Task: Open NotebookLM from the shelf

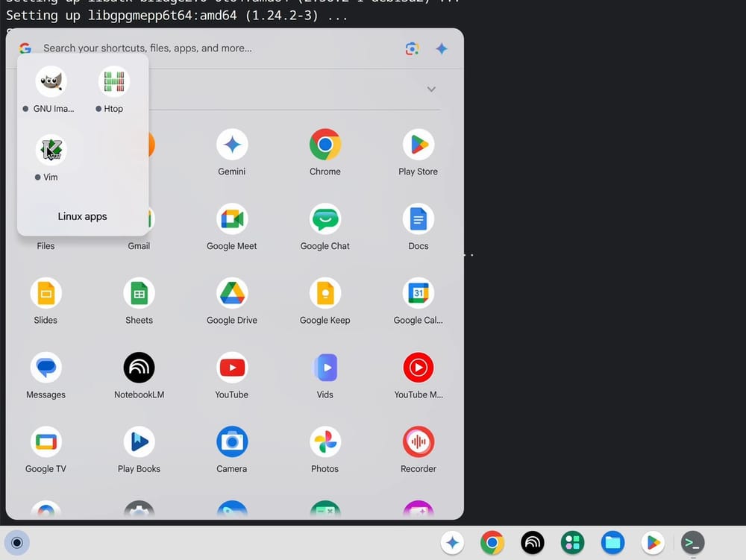Action: (533, 542)
